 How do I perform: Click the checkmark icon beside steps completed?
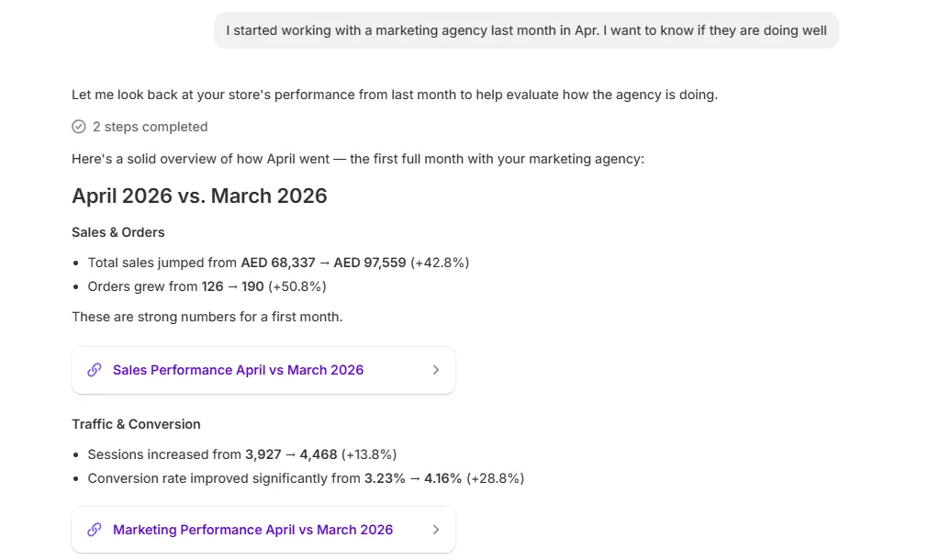tap(79, 127)
